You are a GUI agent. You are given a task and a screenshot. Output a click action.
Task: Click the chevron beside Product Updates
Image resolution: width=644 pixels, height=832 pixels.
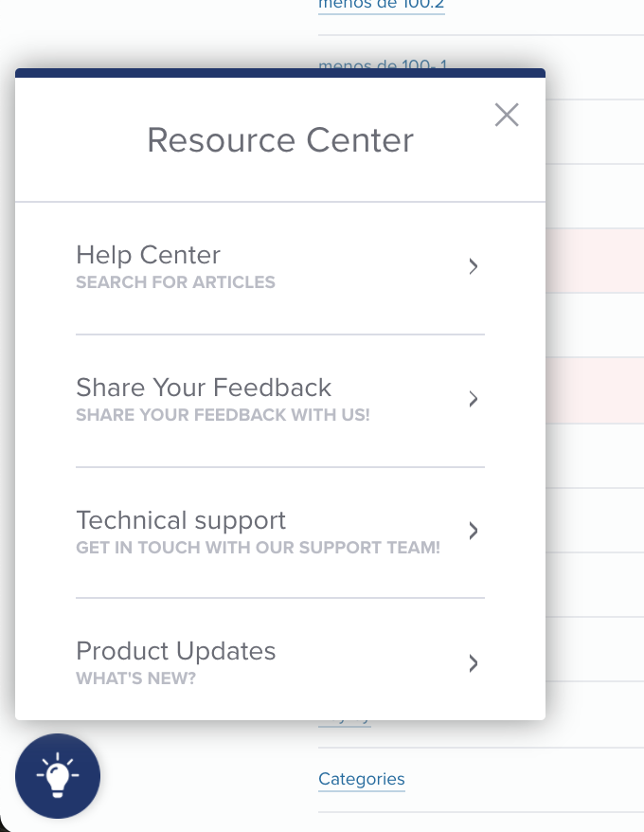[x=474, y=663]
